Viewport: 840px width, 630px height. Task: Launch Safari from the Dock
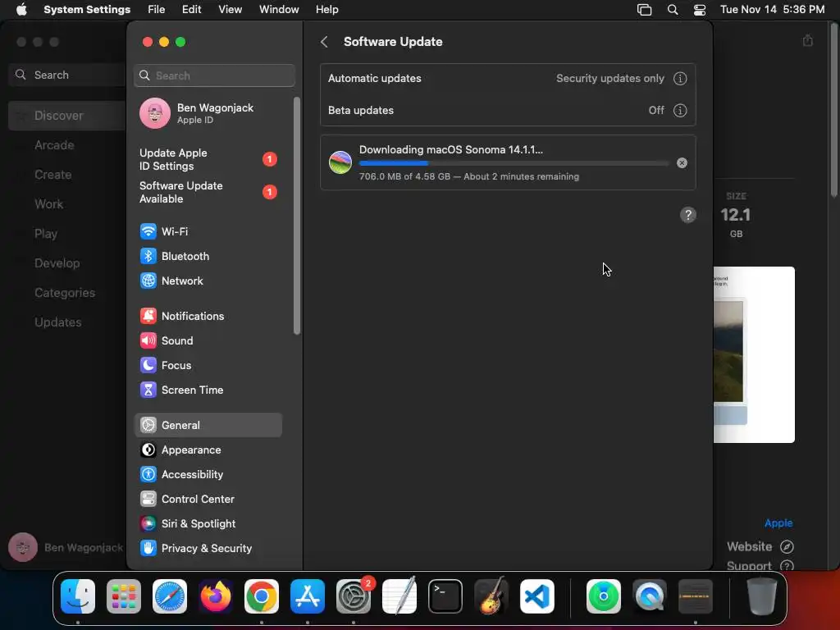[170, 596]
